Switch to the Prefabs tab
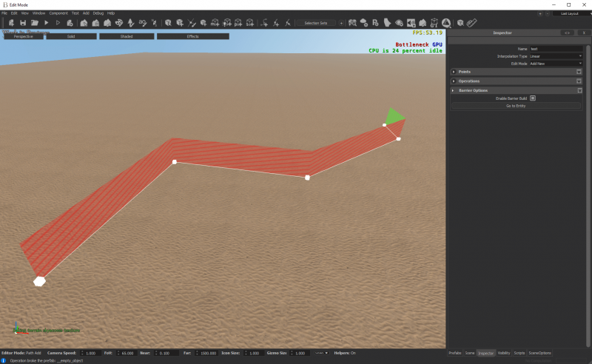Image resolution: width=592 pixels, height=364 pixels. click(455, 353)
